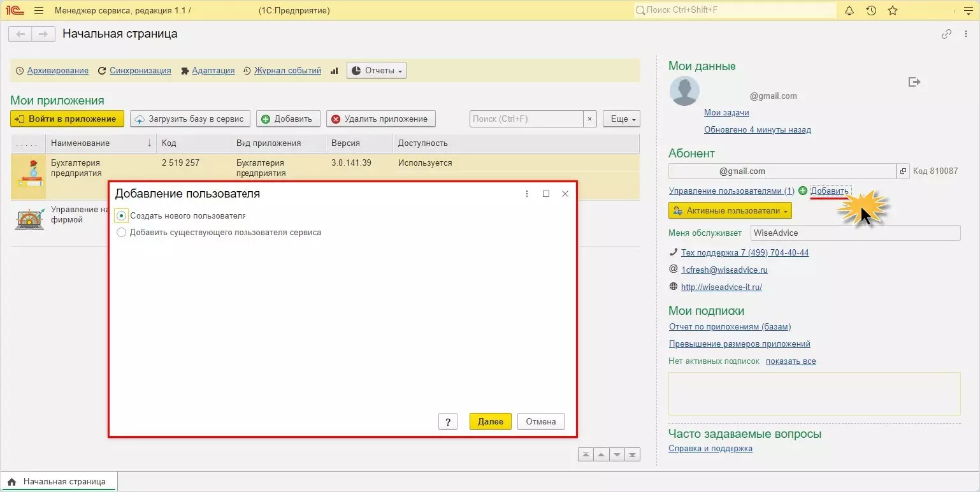980x492 pixels.
Task: Select the code cell 2 519 257
Action: (x=181, y=163)
